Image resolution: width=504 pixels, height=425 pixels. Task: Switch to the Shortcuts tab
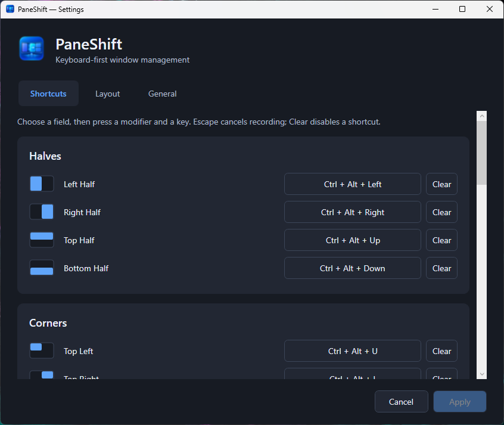click(48, 94)
